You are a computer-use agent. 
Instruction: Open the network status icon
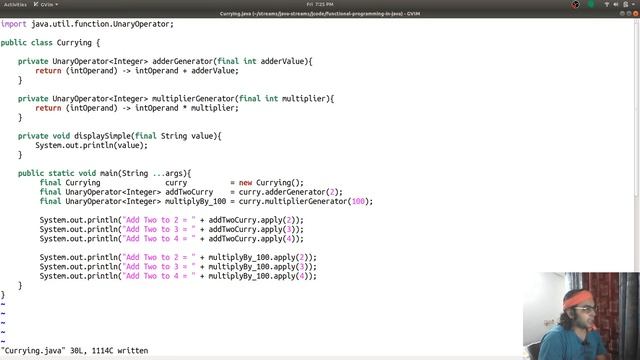(x=607, y=4)
